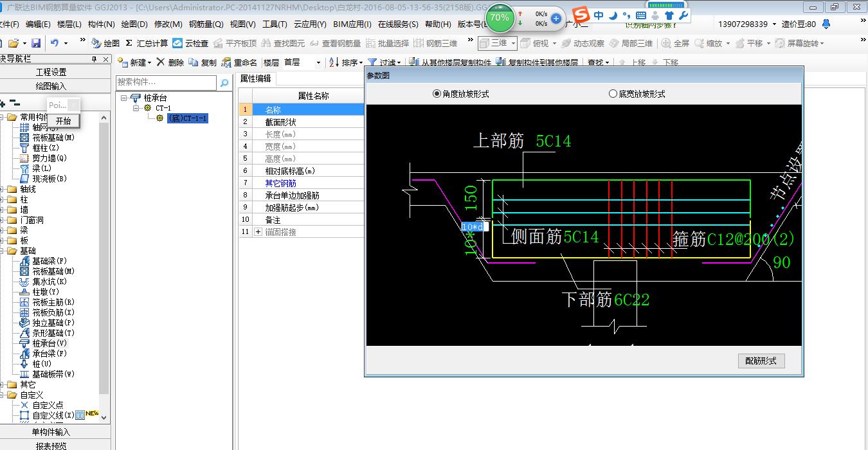The width and height of the screenshot is (868, 450).
Task: Select 底宽放坡形式 radio option
Action: (x=637, y=94)
